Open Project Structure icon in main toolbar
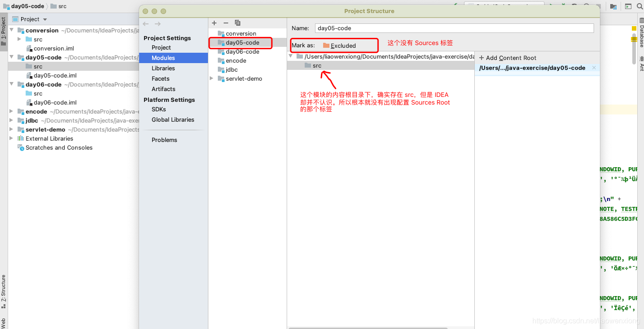 (613, 6)
